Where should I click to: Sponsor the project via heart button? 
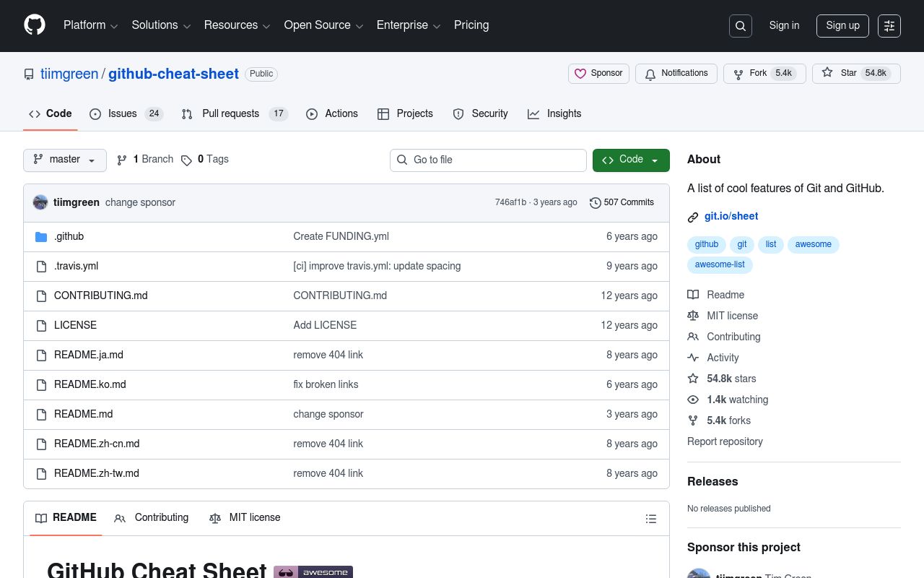598,74
